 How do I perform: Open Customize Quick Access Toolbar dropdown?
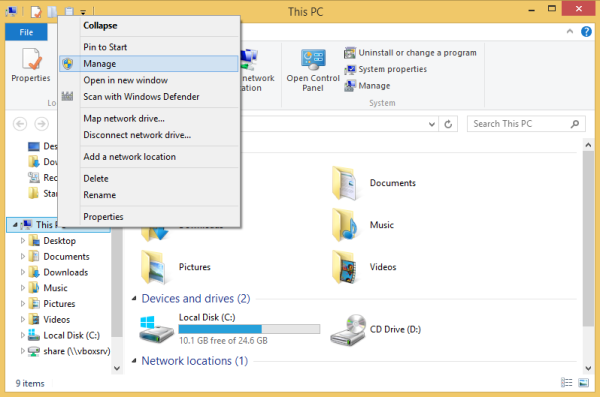point(83,13)
